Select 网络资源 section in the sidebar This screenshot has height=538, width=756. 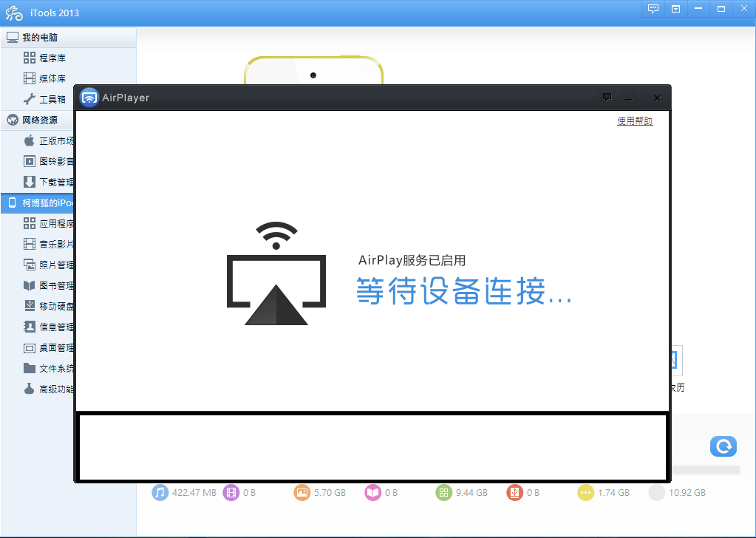coord(37,120)
